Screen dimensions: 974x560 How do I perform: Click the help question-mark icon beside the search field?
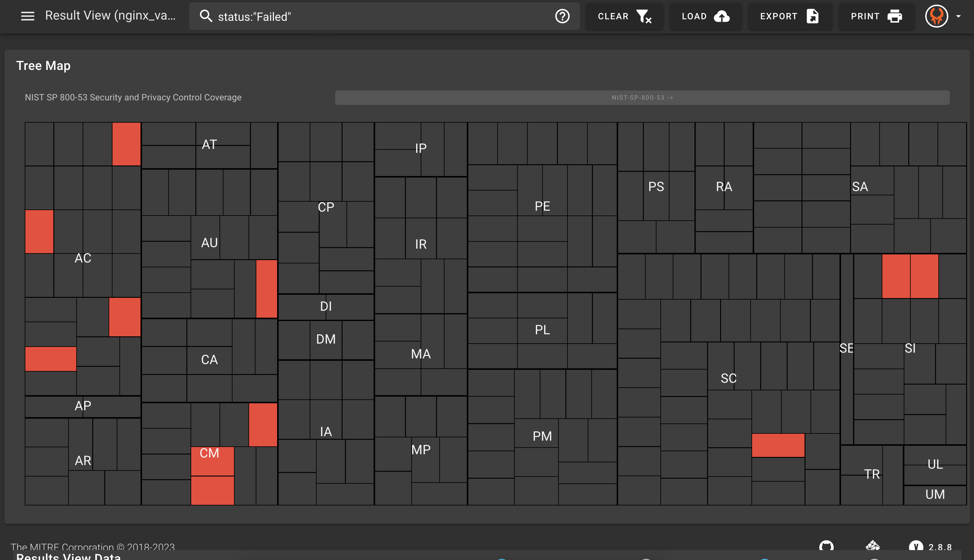(x=562, y=16)
